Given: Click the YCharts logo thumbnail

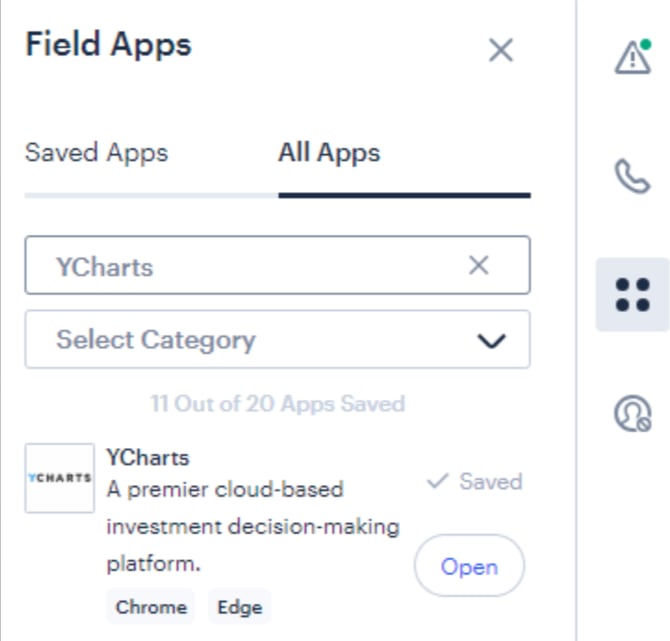Looking at the screenshot, I should point(59,478).
